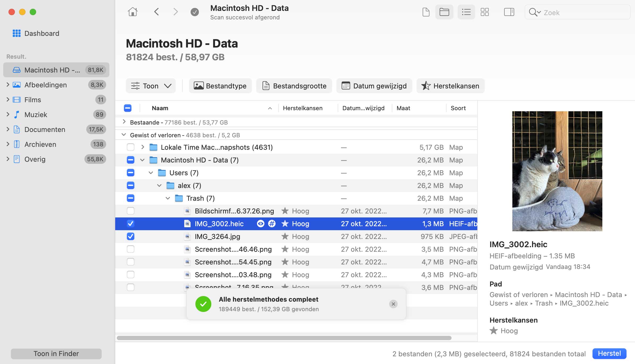Viewport: 635px width, 364px height.
Task: Sort by Datum...wijzigd column header
Action: pyautogui.click(x=365, y=108)
